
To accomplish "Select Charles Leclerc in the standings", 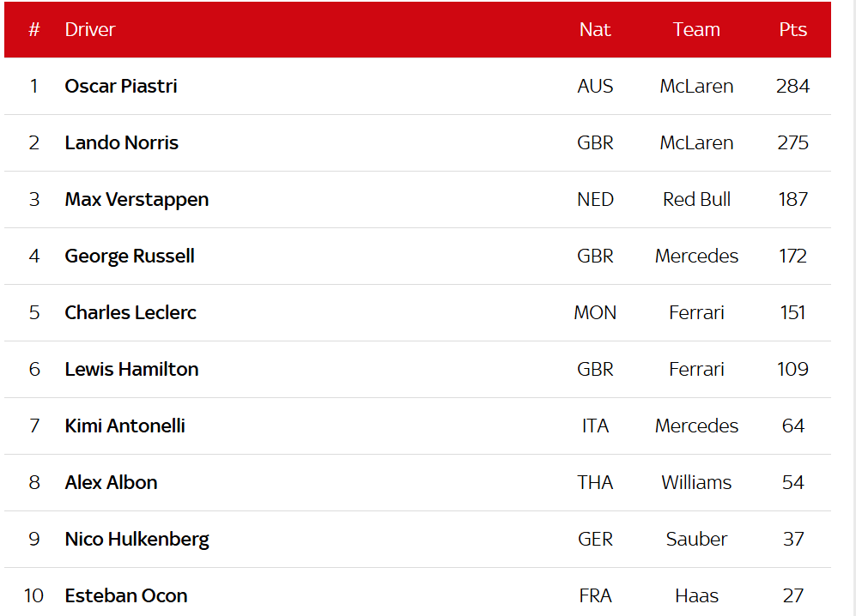I will (x=131, y=312).
